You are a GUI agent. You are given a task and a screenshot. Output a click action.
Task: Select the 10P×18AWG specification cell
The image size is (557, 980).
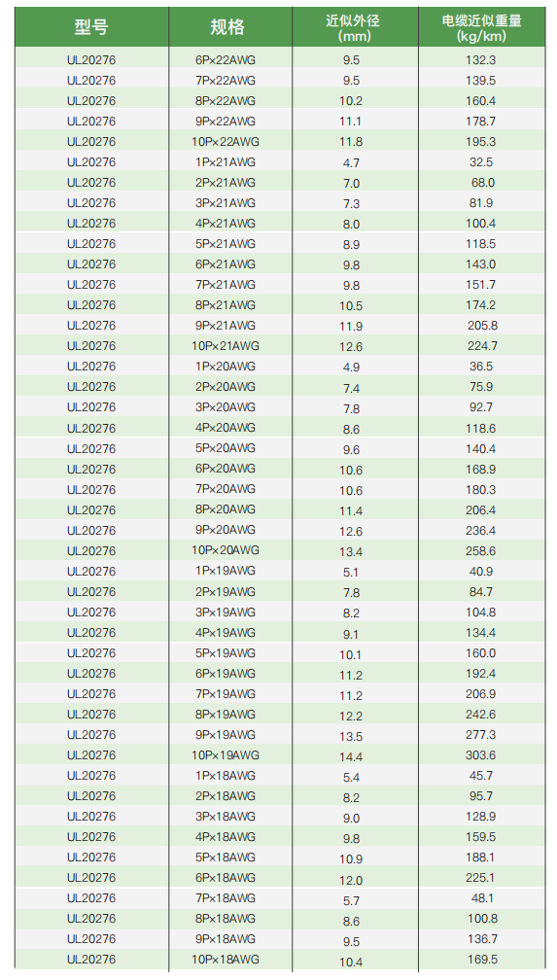pyautogui.click(x=226, y=960)
